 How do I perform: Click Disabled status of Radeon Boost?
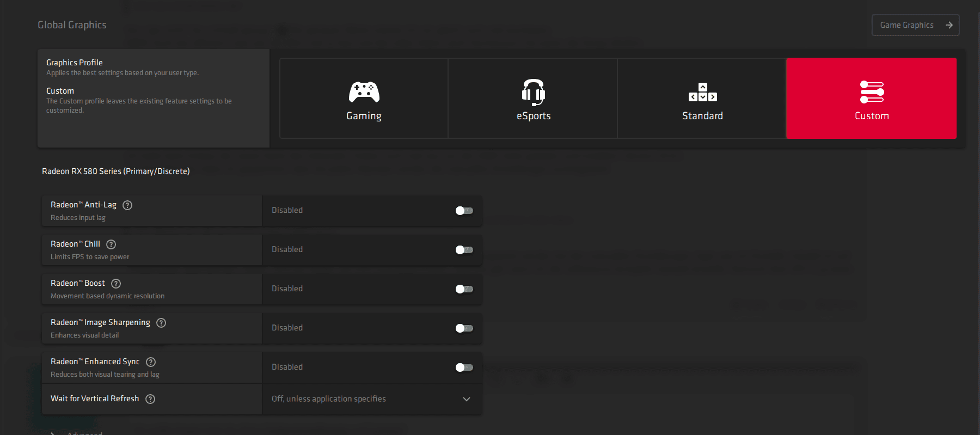click(287, 289)
